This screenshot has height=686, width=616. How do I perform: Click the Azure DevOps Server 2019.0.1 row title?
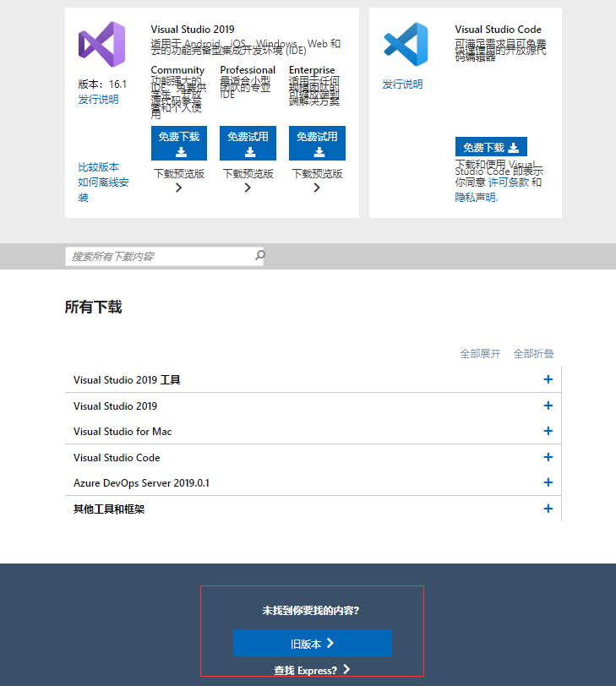tap(141, 483)
